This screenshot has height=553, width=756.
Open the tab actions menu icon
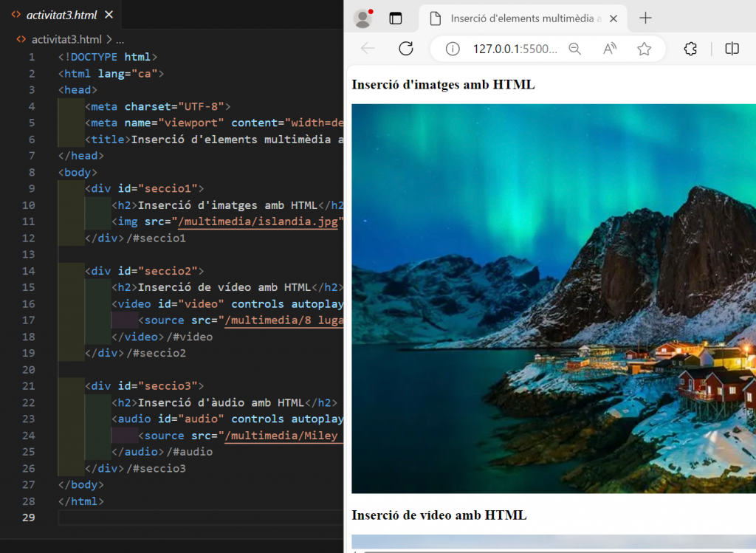(396, 18)
